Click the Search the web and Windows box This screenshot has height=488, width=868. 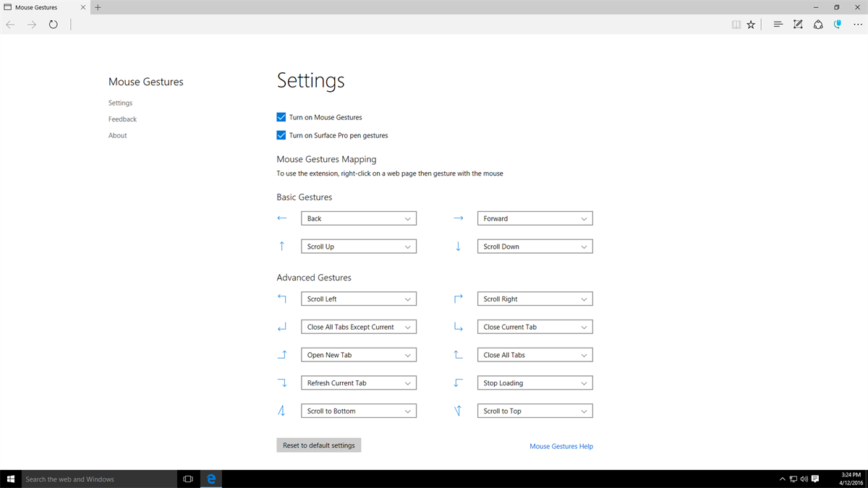100,479
